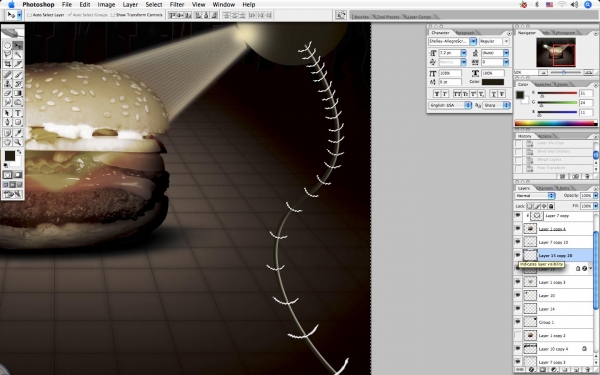Open the layer Opacity slider arrow
Screen dimensions: 600x375
595,196
